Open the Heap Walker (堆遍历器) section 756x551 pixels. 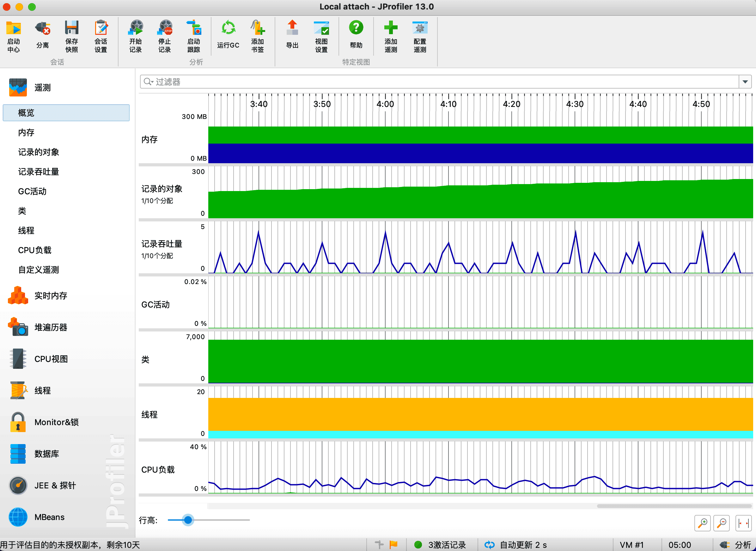tap(51, 327)
